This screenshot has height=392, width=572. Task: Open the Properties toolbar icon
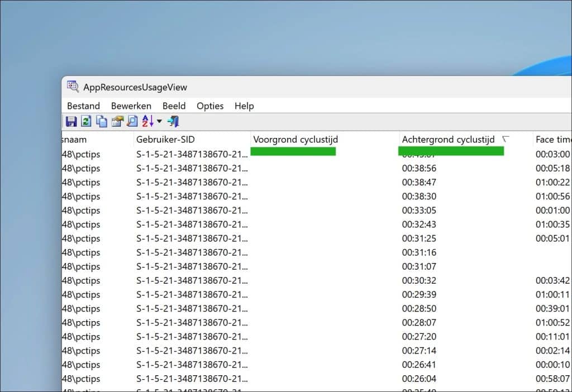point(117,121)
